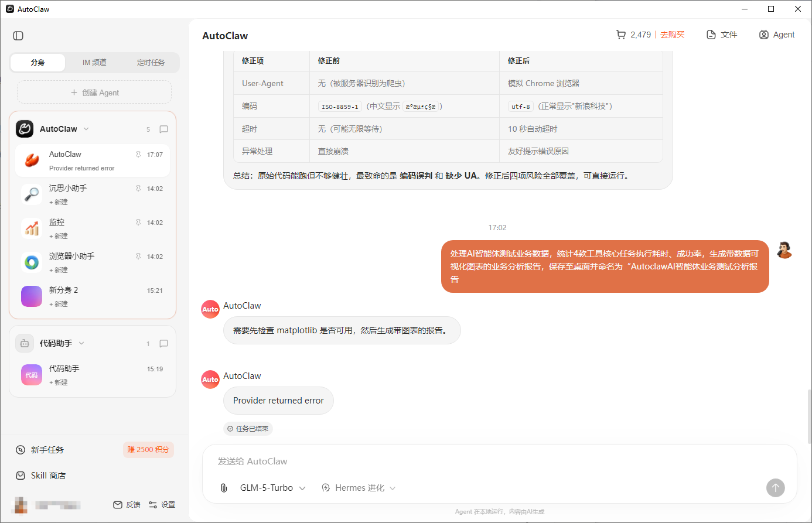The width and height of the screenshot is (812, 523).
Task: Click pin icon on 监控 row
Action: 138,223
